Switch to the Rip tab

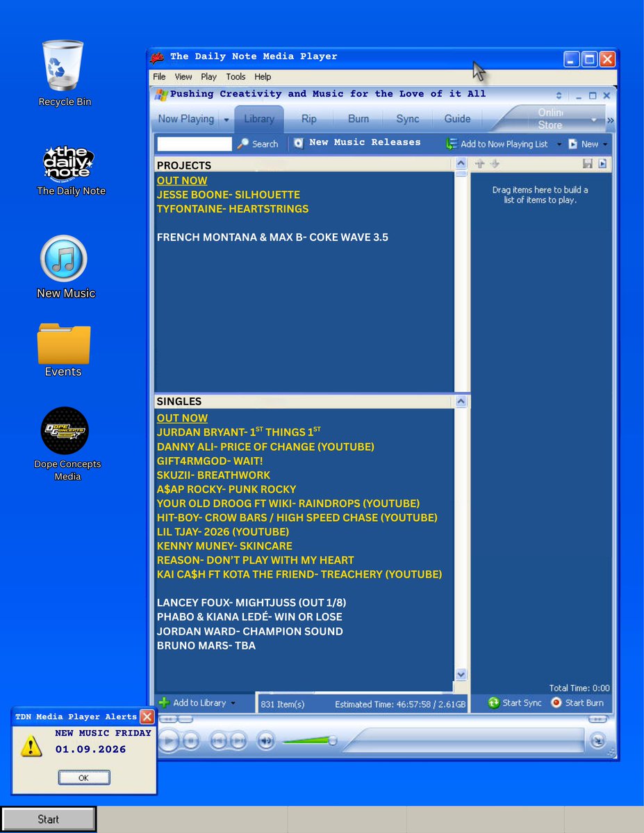click(x=308, y=119)
